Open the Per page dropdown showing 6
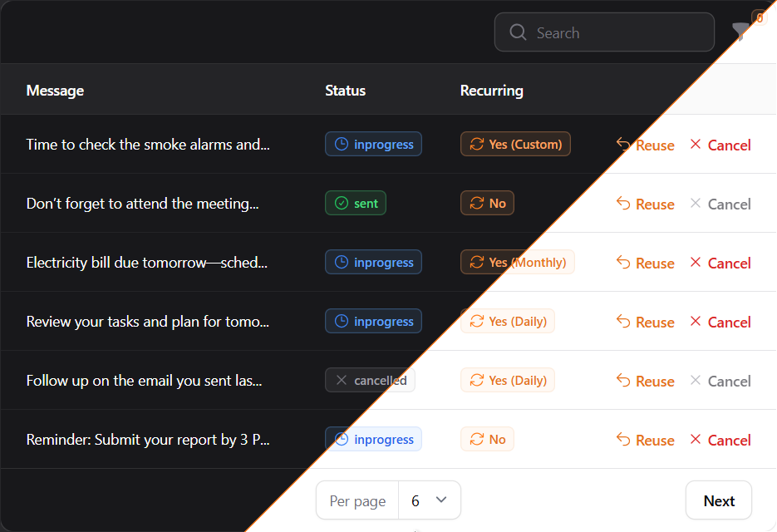Screen dimensions: 777x532 click(x=429, y=500)
